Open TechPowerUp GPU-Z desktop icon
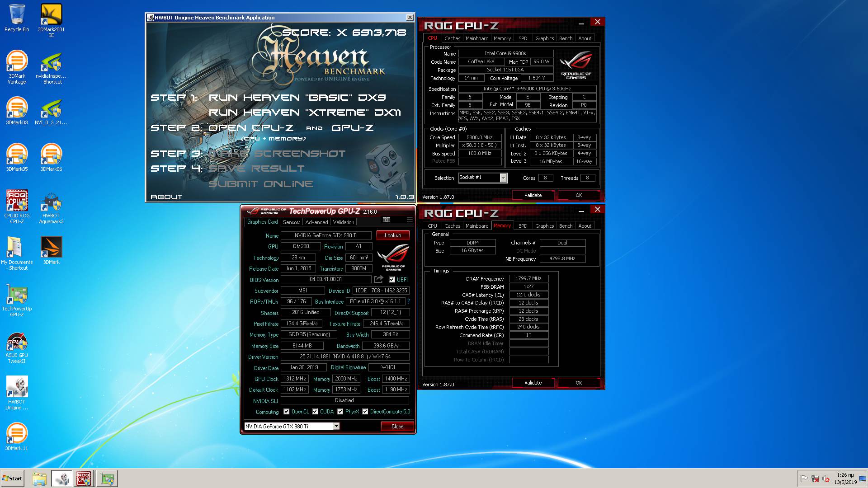The height and width of the screenshot is (488, 868). point(17,300)
